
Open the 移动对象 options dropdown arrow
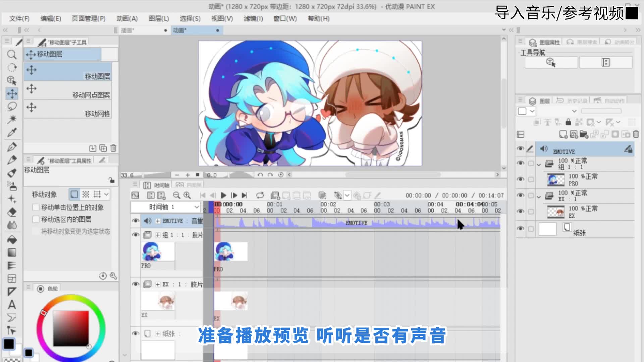coord(106,194)
